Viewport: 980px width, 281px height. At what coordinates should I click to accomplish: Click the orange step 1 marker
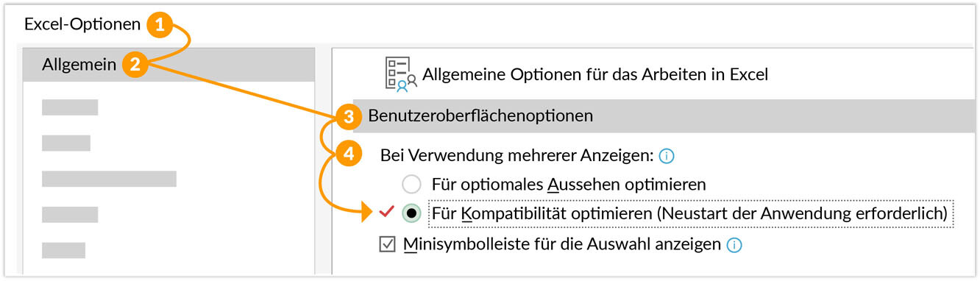pos(159,25)
